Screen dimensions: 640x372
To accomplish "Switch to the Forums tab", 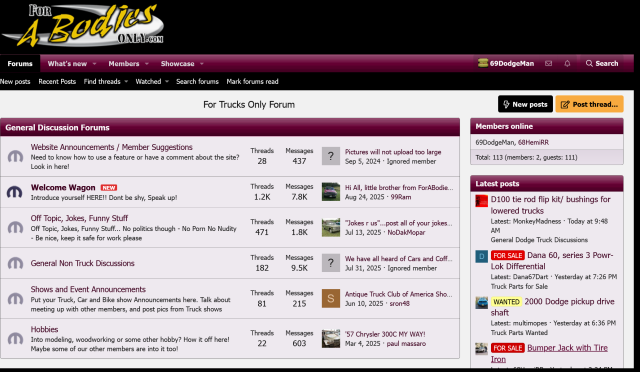I will tap(20, 64).
